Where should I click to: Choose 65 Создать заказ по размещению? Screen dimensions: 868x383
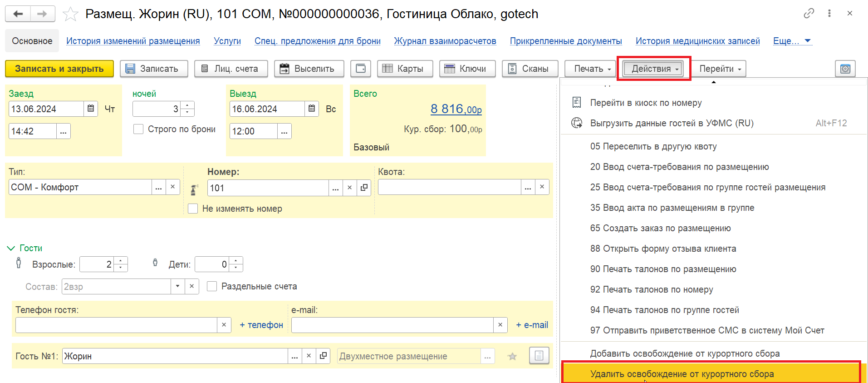[x=714, y=228]
